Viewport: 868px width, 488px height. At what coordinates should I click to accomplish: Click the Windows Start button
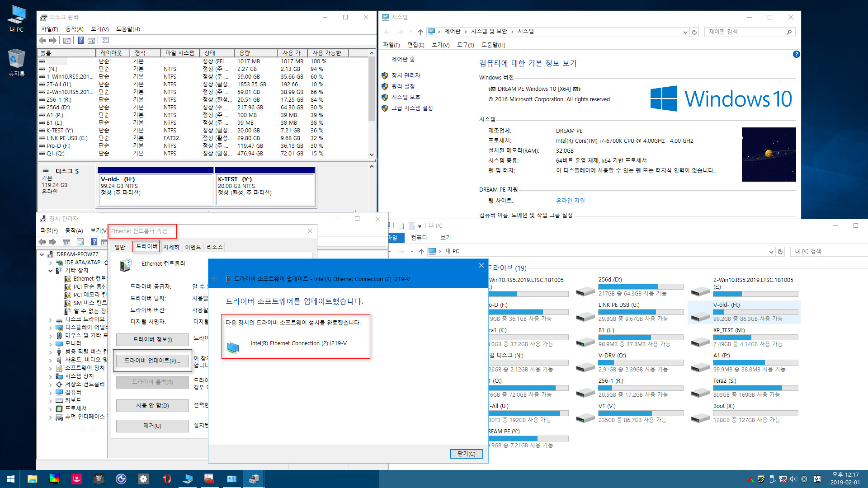pyautogui.click(x=10, y=479)
